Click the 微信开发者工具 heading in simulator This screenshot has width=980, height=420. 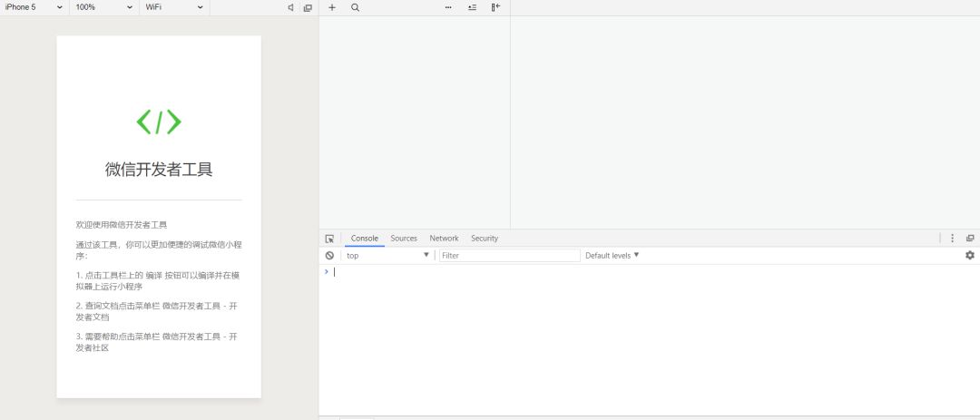pos(159,170)
